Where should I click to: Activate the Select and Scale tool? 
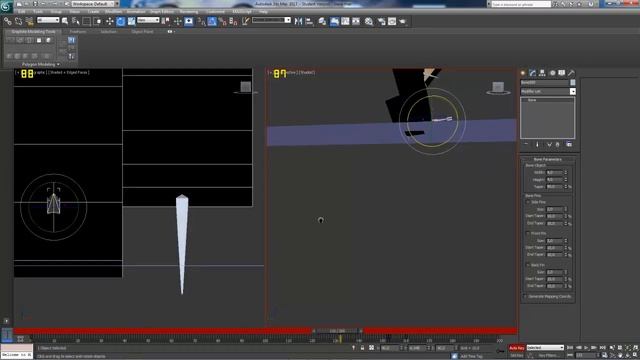(131, 21)
